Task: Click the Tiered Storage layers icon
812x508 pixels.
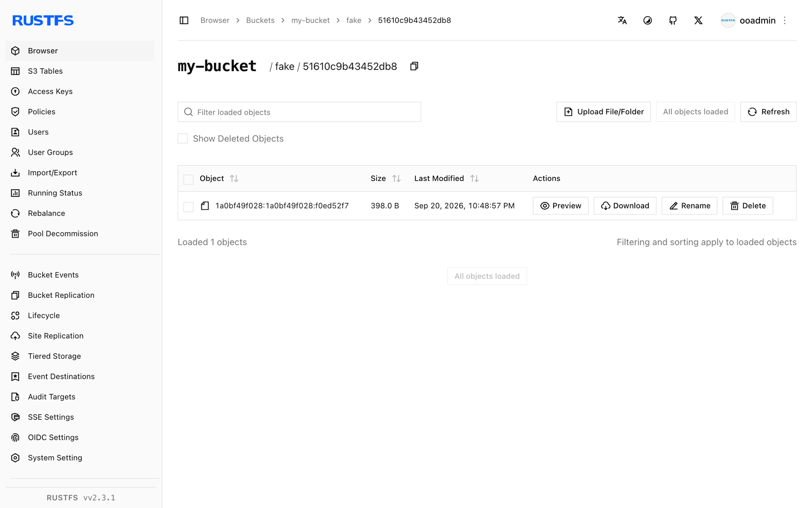Action: [x=15, y=356]
